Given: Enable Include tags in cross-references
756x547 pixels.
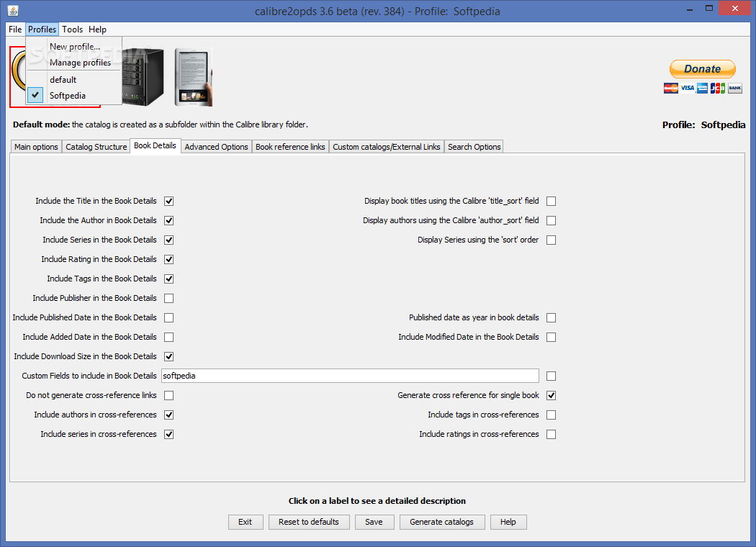Looking at the screenshot, I should click(551, 415).
